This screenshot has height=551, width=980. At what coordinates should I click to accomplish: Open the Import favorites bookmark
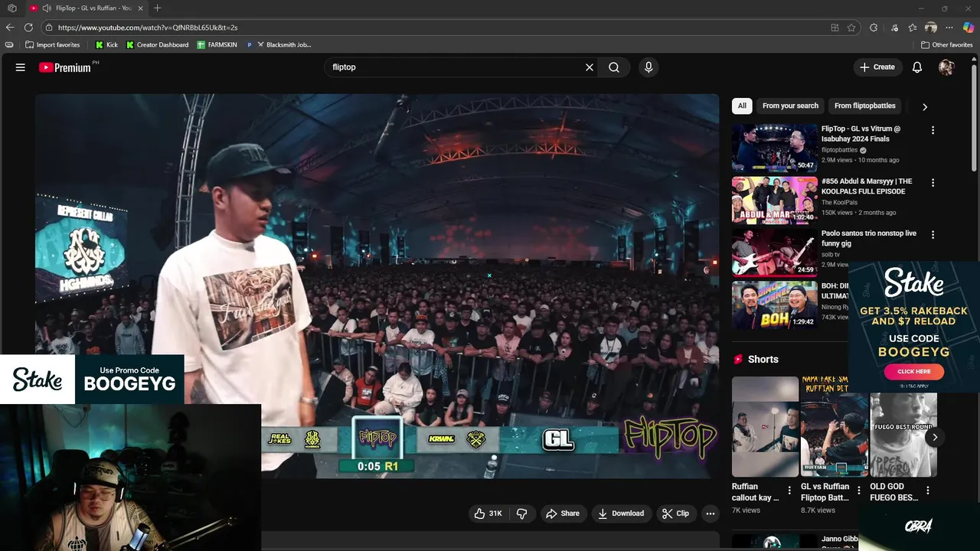point(53,45)
